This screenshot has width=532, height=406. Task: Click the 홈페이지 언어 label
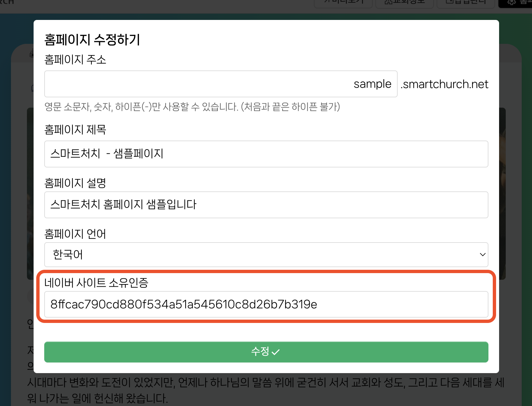click(75, 234)
